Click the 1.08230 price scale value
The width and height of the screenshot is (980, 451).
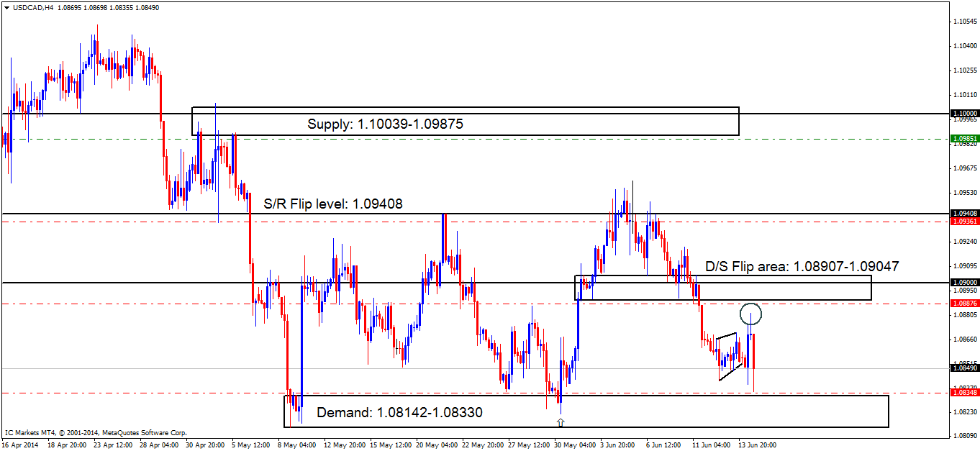964,413
